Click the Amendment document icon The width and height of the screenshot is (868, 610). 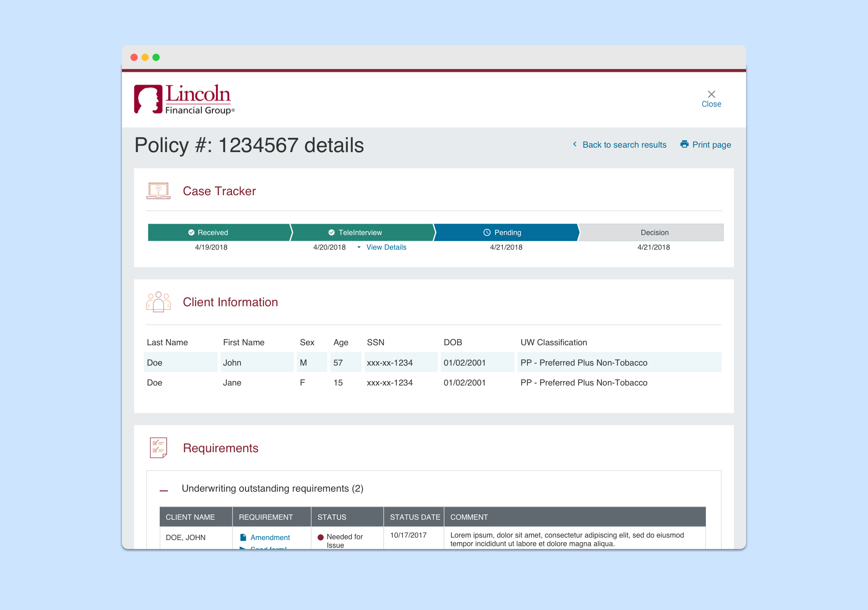coord(243,537)
